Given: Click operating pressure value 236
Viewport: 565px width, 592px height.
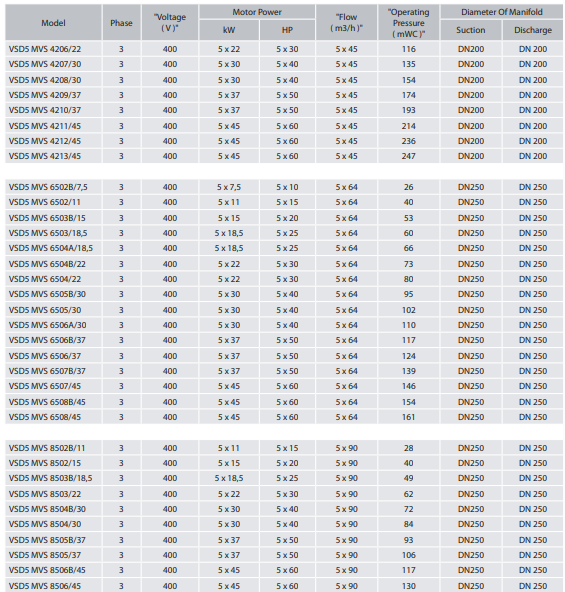Looking at the screenshot, I should click(x=409, y=141).
